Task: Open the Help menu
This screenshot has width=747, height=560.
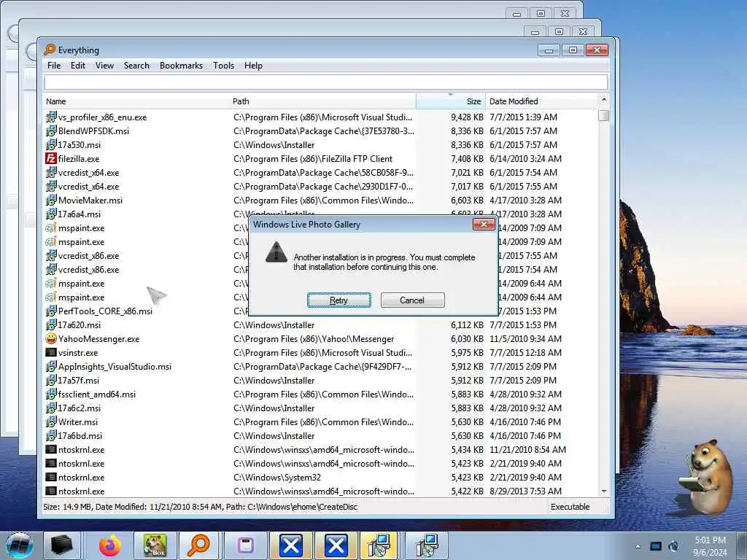Action: pos(253,66)
